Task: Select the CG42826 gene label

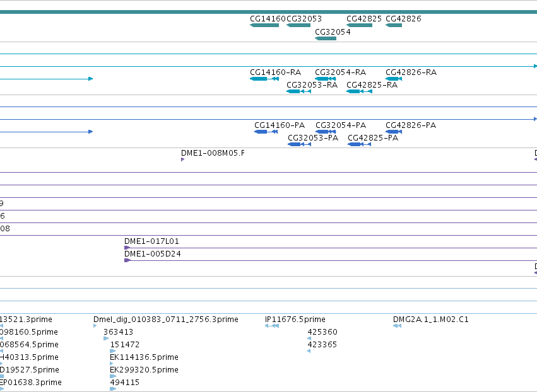Action: pyautogui.click(x=403, y=19)
